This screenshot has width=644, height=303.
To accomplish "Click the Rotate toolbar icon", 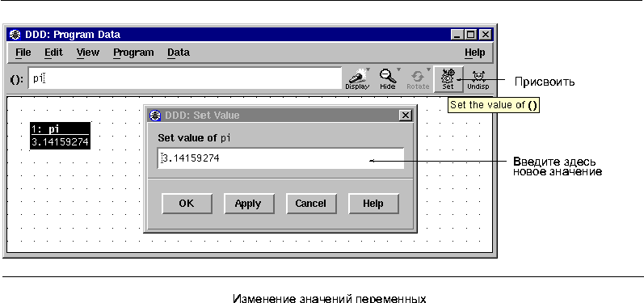I will point(418,77).
